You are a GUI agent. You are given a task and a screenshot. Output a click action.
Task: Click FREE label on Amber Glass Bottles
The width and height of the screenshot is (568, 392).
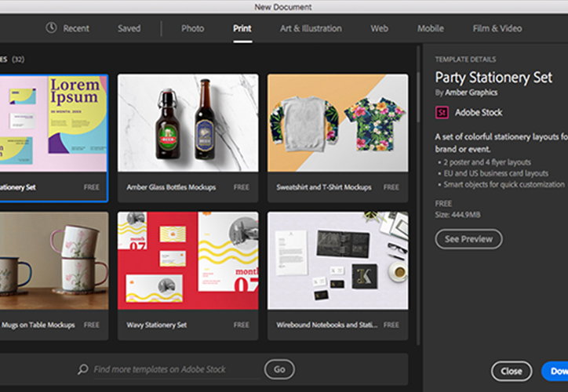click(242, 187)
